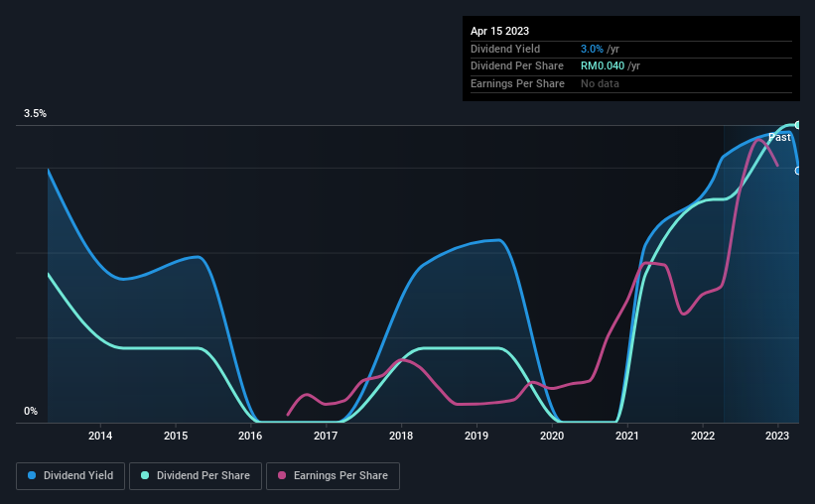Click the Earnings Per Share row label in tooltip
Image resolution: width=815 pixels, height=504 pixels.
(517, 83)
